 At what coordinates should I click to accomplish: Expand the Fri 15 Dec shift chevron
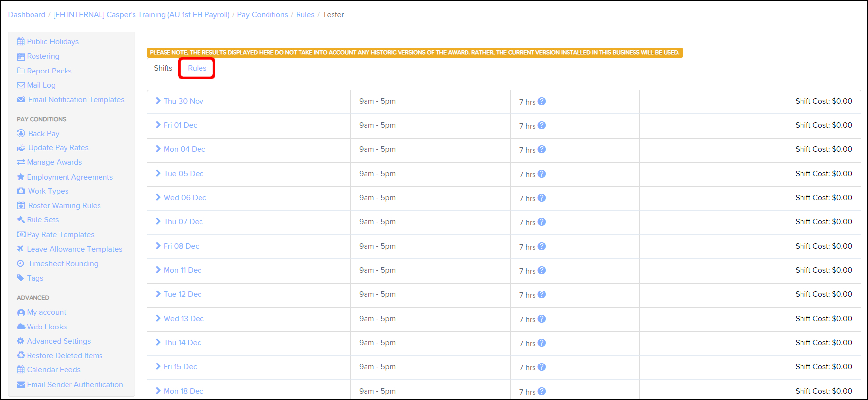(x=158, y=366)
